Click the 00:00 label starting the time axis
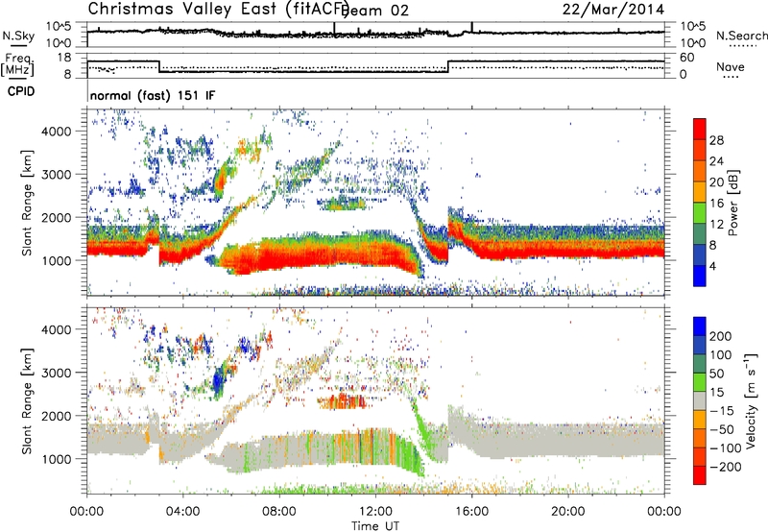 pyautogui.click(x=86, y=512)
